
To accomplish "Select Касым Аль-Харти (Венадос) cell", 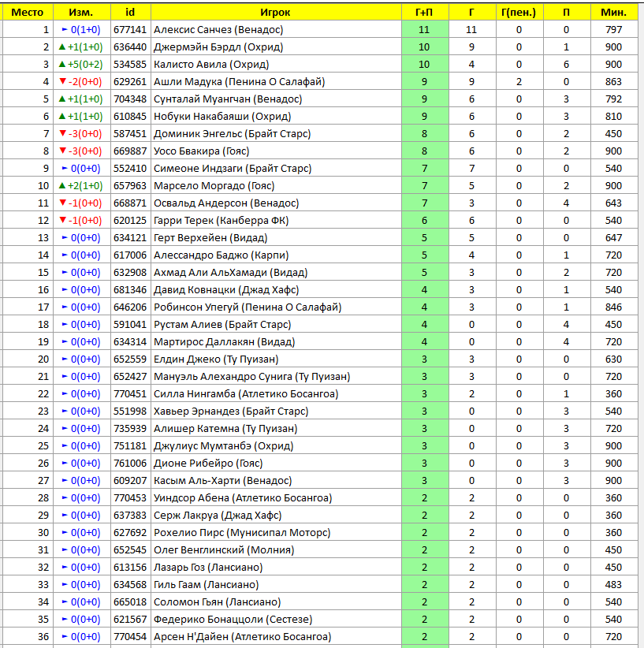I will (x=276, y=481).
